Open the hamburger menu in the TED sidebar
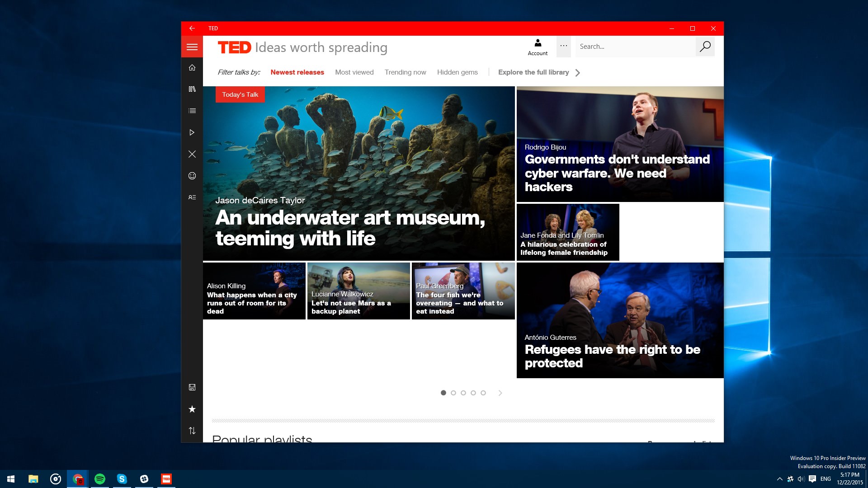 click(192, 47)
